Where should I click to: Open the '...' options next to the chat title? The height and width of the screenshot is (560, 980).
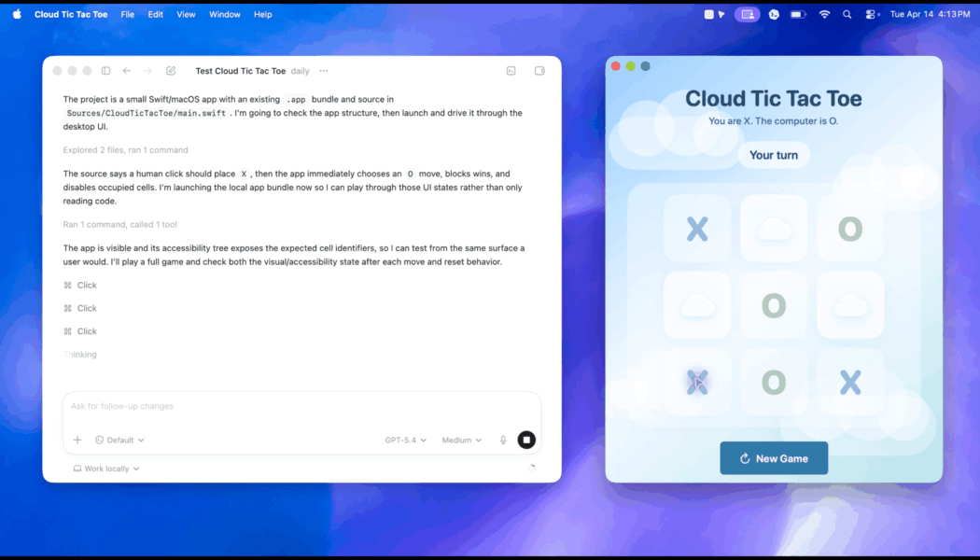[323, 70]
